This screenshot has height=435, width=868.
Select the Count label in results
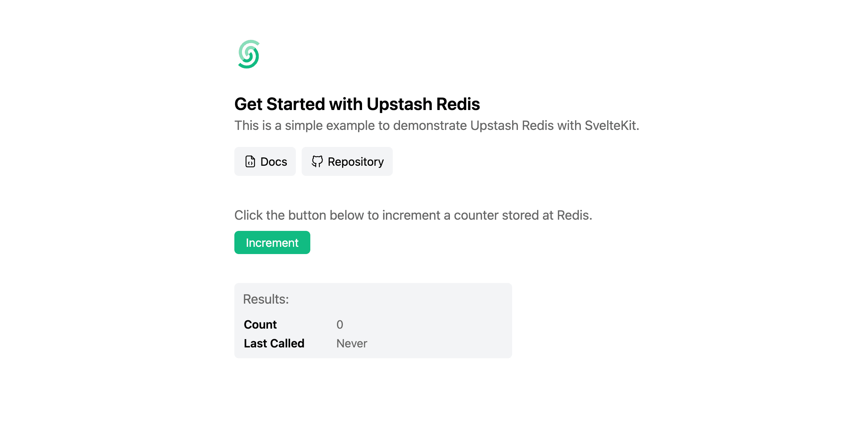(x=260, y=325)
